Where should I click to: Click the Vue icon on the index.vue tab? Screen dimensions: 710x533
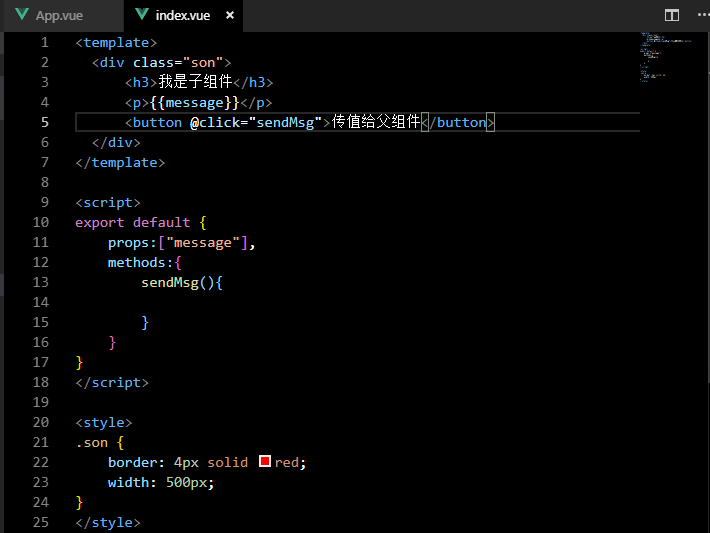(x=142, y=14)
